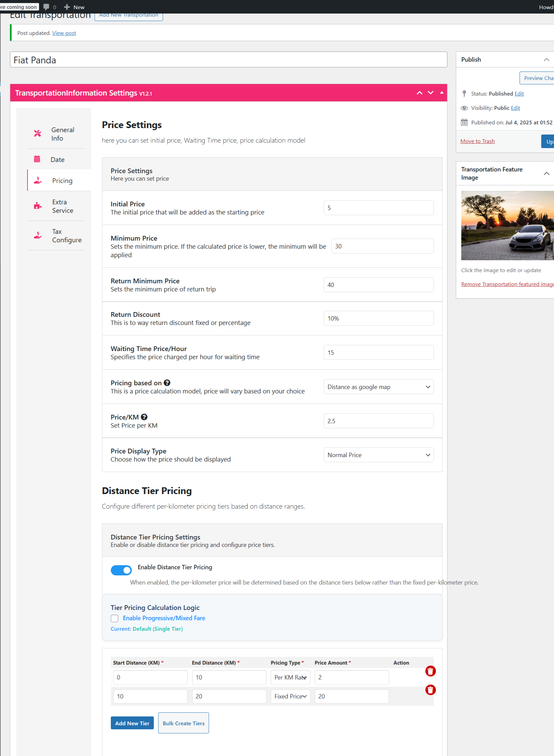The width and height of the screenshot is (554, 756).
Task: Click the published date calendar icon
Action: pyautogui.click(x=464, y=122)
